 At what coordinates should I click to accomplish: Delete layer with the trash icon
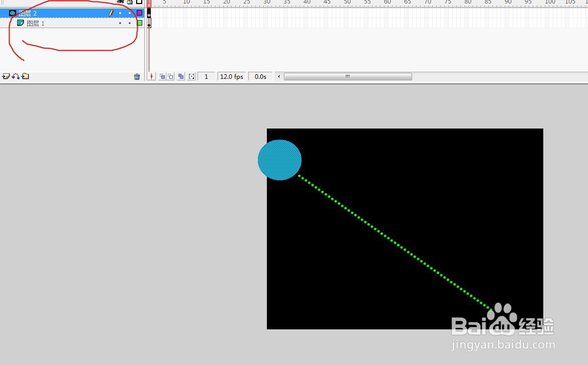[137, 76]
